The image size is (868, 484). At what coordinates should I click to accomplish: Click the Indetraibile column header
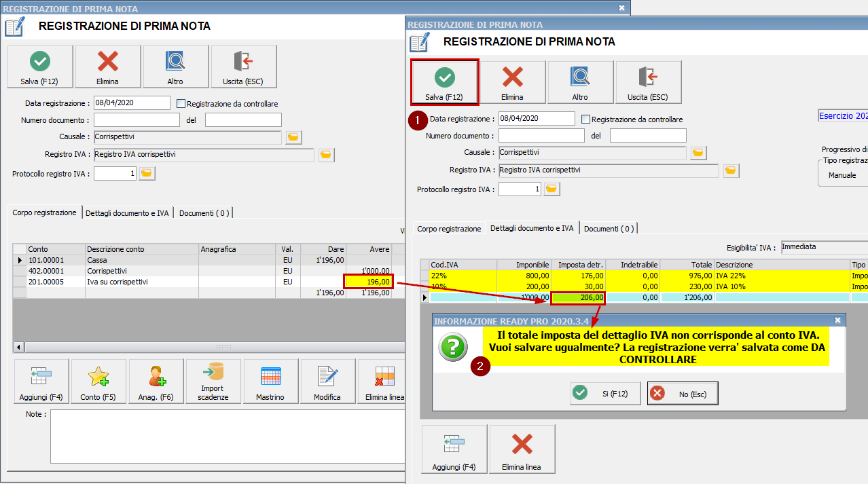[632, 264]
